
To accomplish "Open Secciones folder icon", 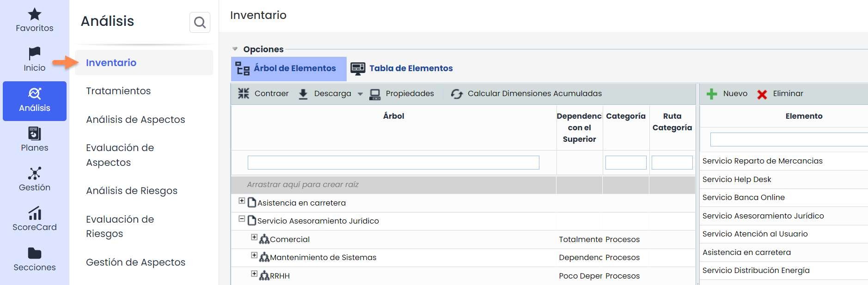I will (x=35, y=253).
